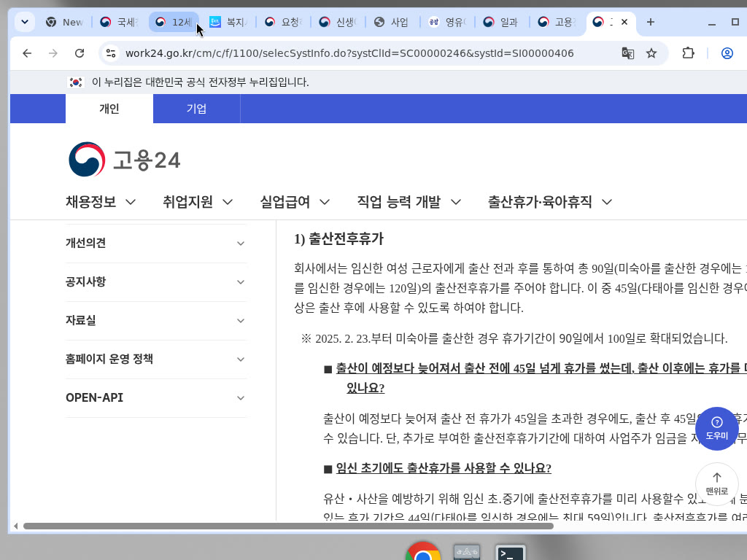Click the Korean flag icon in banner
Image resolution: width=747 pixels, height=560 pixels.
76,82
